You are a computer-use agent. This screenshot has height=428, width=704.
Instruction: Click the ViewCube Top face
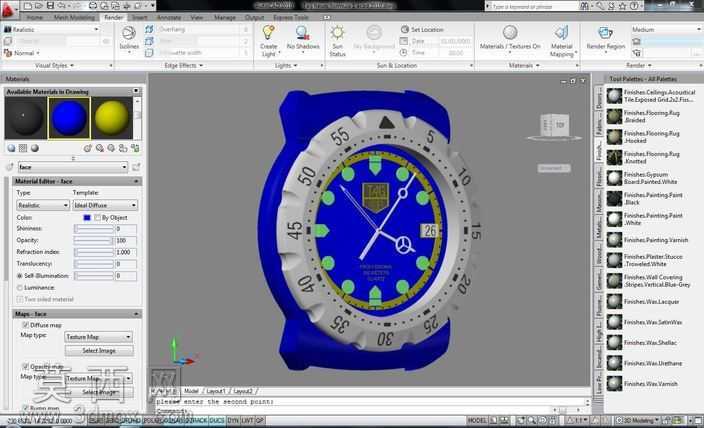click(x=559, y=125)
